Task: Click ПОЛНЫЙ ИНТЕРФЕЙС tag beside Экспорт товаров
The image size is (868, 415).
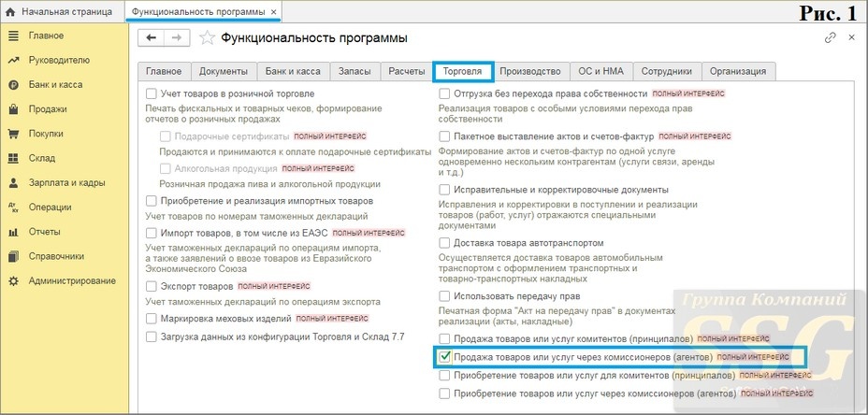Action: point(275,287)
